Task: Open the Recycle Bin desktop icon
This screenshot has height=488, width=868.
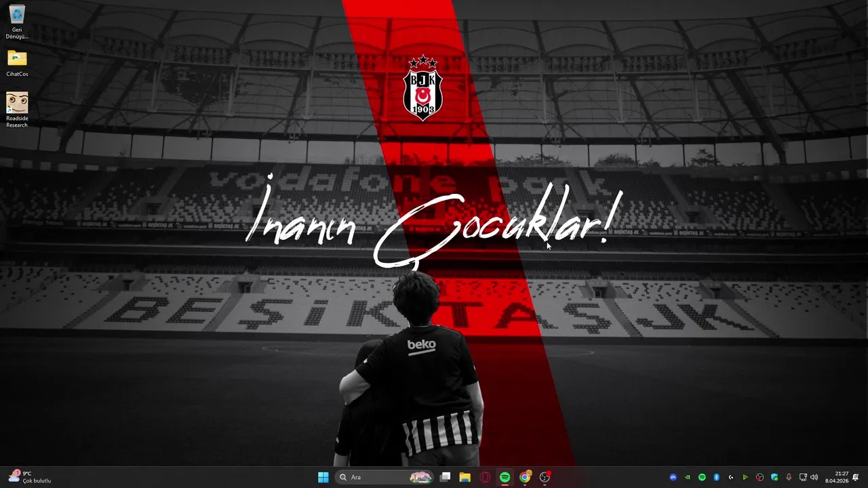Action: pos(17,22)
